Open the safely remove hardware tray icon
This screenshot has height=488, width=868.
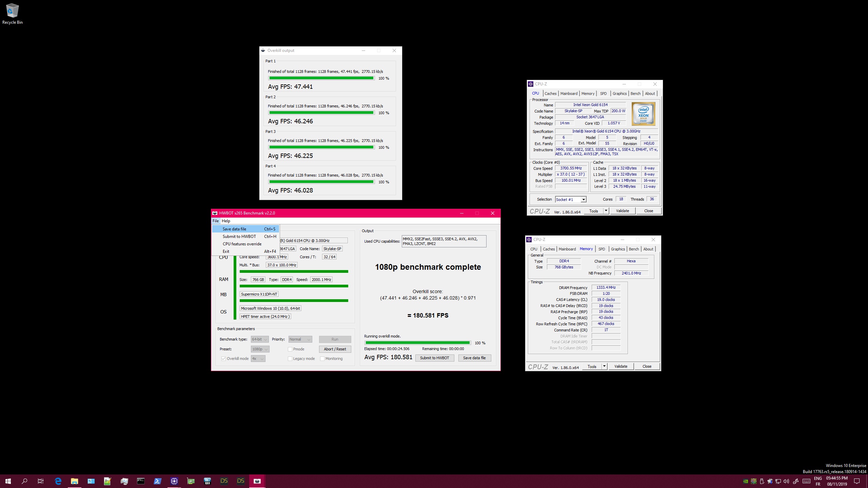pos(762,481)
